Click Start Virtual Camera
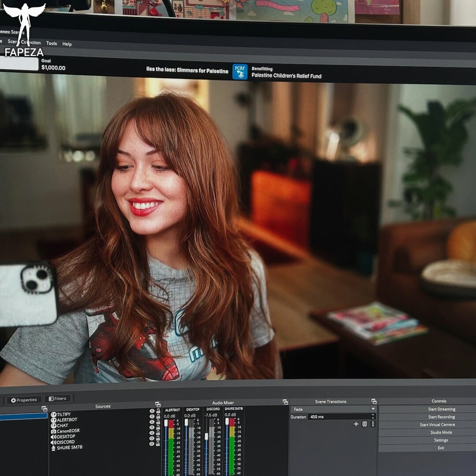Image resolution: width=476 pixels, height=476 pixels. tap(428, 424)
